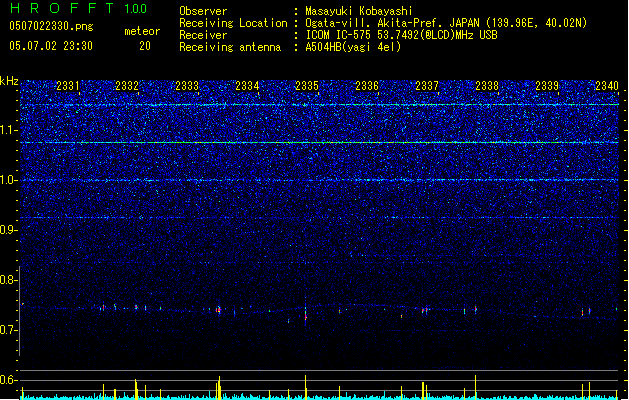This screenshot has height=400, width=629.
Task: Click the time marker 2339
Action: click(x=547, y=85)
